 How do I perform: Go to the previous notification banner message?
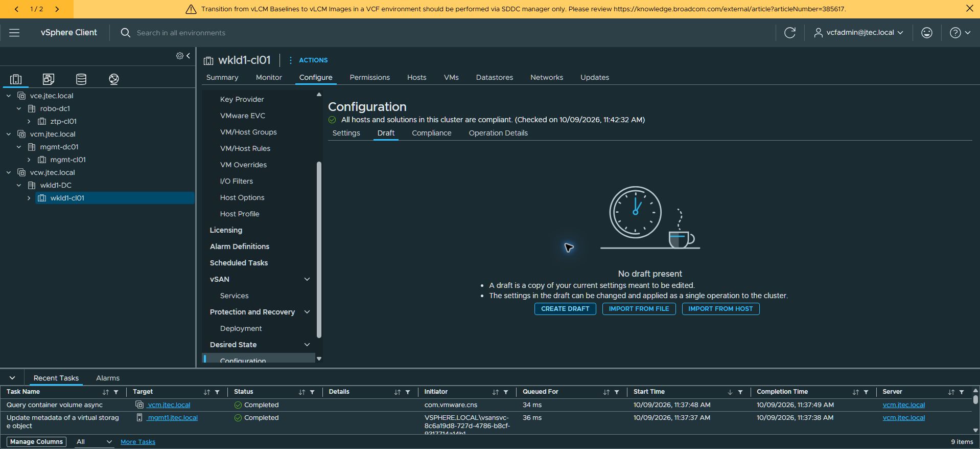(x=16, y=9)
